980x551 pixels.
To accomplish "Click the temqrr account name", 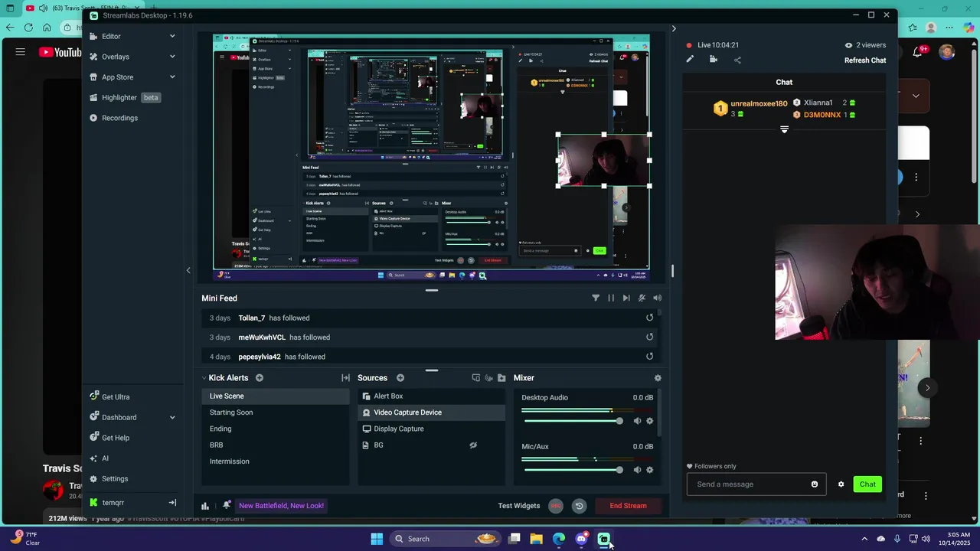I will [x=113, y=503].
